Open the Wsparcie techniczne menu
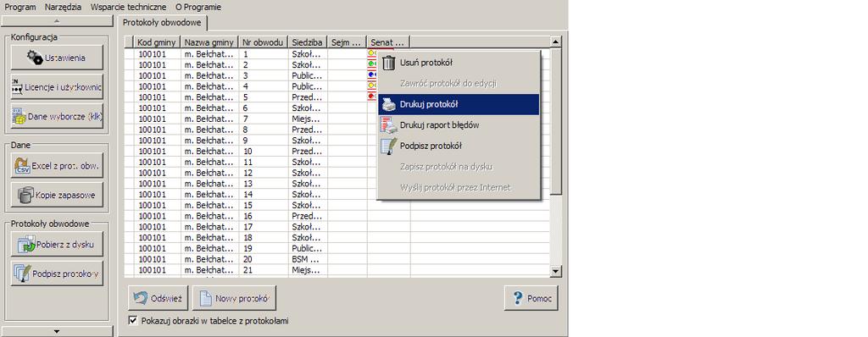868x337 pixels. click(129, 7)
